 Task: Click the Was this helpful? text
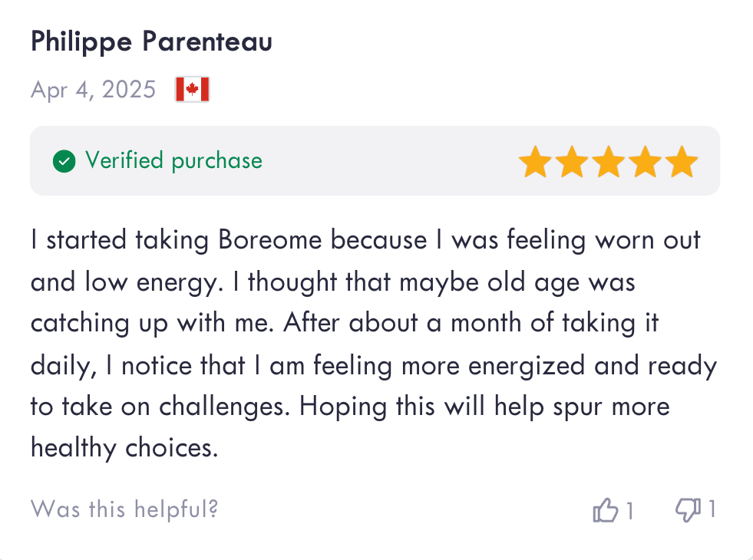tap(124, 509)
